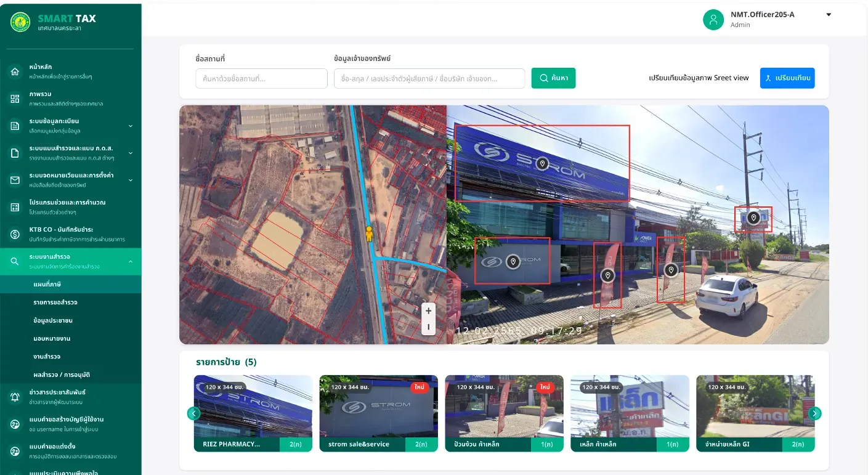Click the pin on the grey STROM wall sign

click(513, 262)
